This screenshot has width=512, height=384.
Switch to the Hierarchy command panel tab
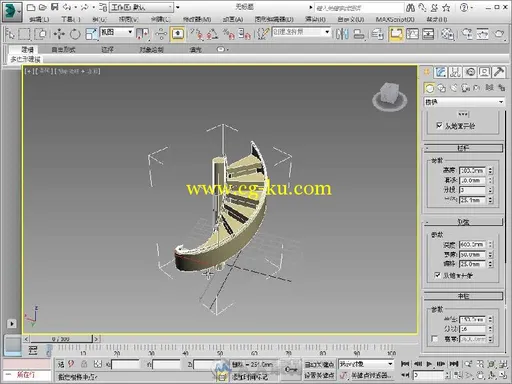pyautogui.click(x=455, y=72)
